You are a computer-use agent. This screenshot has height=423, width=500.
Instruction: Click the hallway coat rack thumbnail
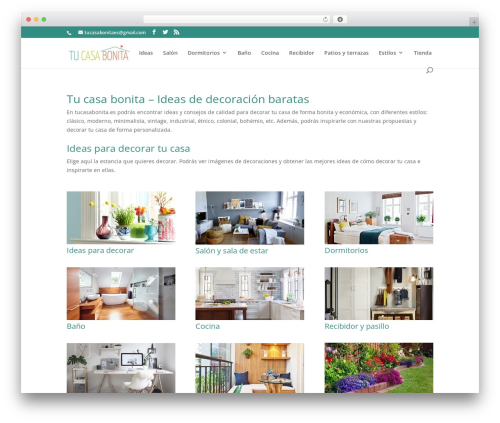tap(379, 293)
